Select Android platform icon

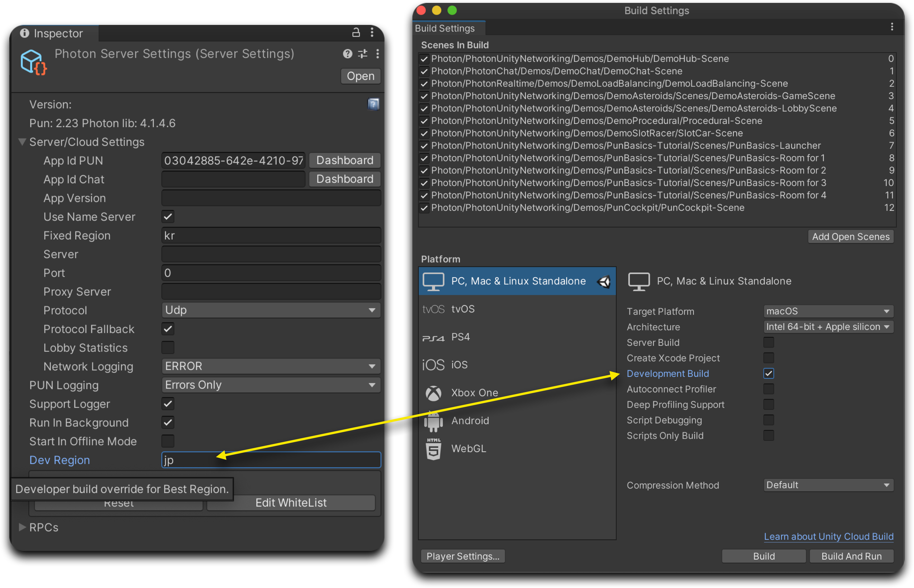(433, 421)
